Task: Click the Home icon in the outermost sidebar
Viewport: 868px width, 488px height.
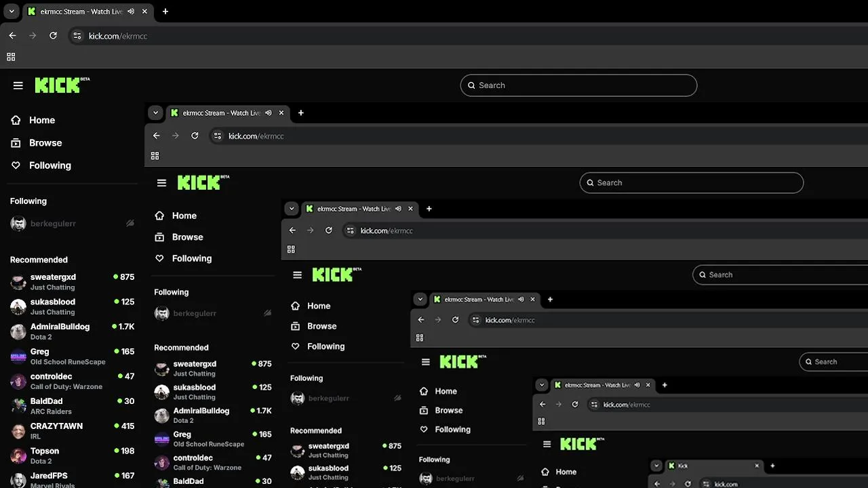Action: point(16,120)
